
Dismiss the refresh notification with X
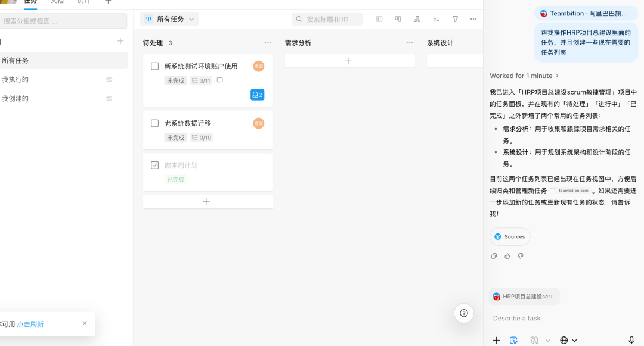(85, 323)
